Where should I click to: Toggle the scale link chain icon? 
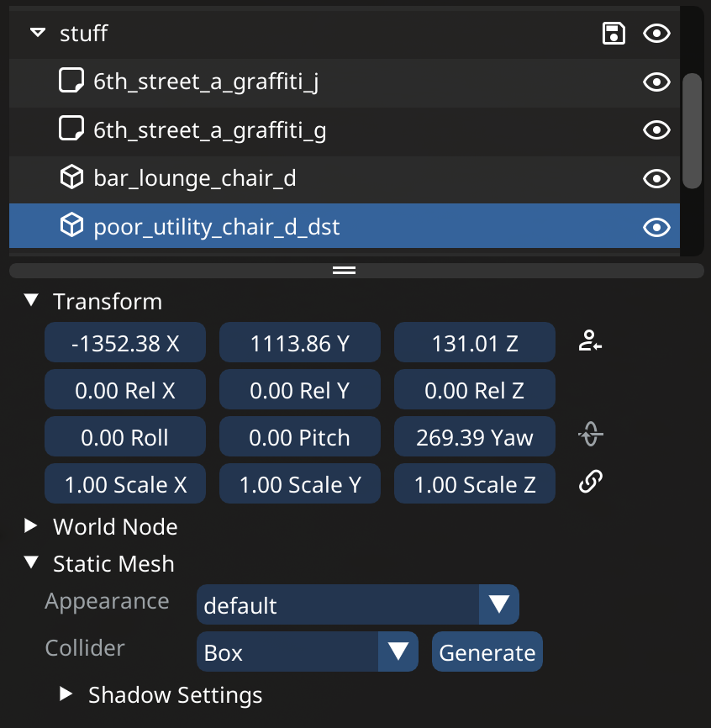(x=591, y=483)
